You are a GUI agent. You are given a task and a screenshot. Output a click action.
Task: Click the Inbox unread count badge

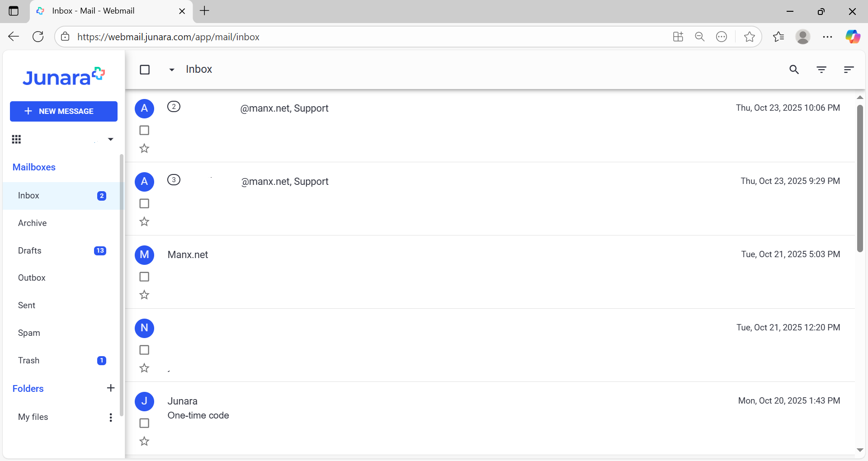(x=102, y=196)
